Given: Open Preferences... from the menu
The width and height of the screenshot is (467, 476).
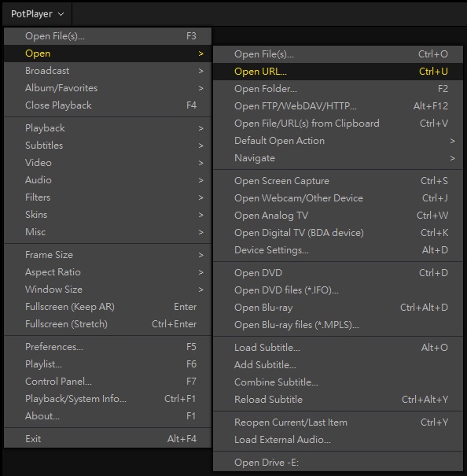Looking at the screenshot, I should point(108,347).
